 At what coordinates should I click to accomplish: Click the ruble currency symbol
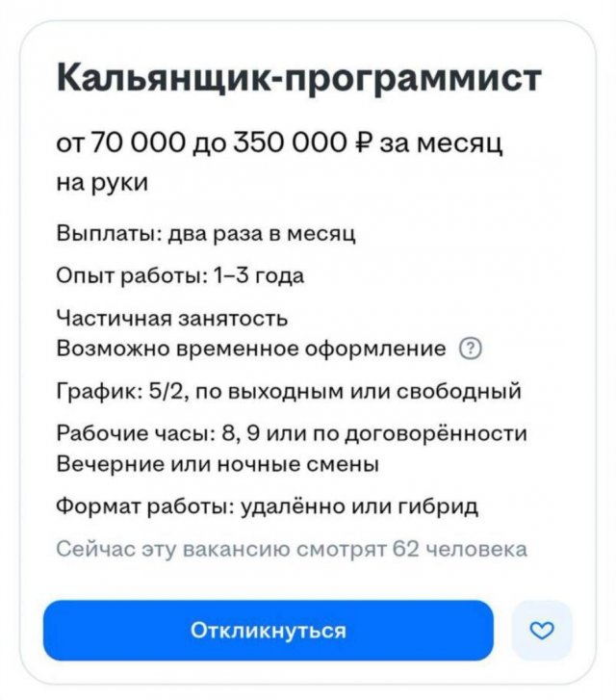click(364, 144)
